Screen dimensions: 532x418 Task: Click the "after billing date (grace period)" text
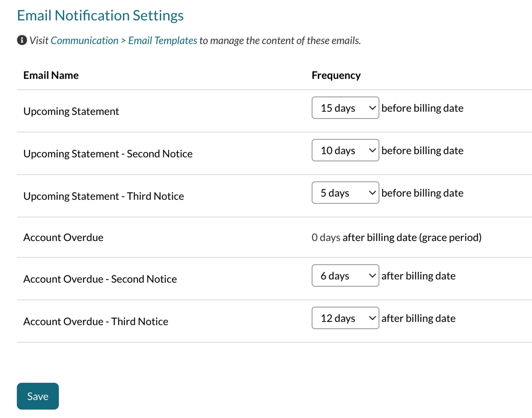412,237
